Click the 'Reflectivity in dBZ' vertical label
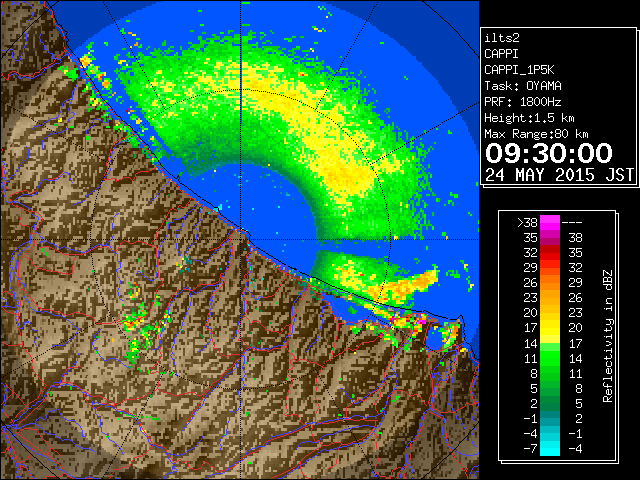This screenshot has height=480, width=640. 608,336
